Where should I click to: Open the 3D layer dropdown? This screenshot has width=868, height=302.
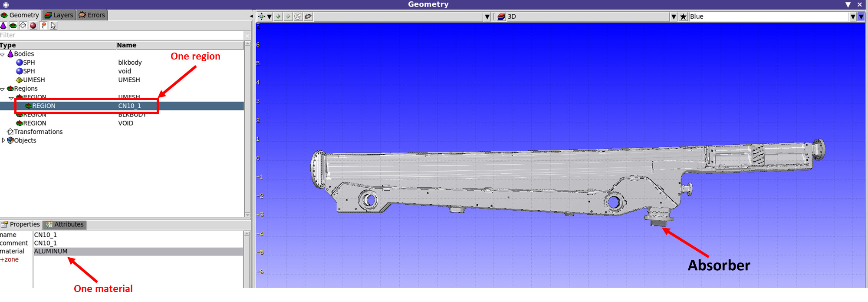point(674,17)
